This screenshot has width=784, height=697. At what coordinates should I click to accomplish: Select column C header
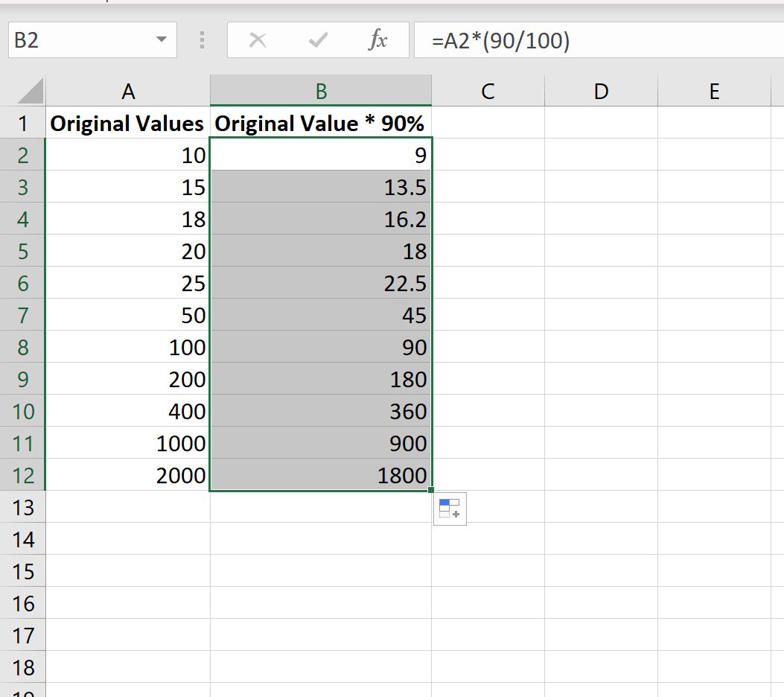(488, 92)
